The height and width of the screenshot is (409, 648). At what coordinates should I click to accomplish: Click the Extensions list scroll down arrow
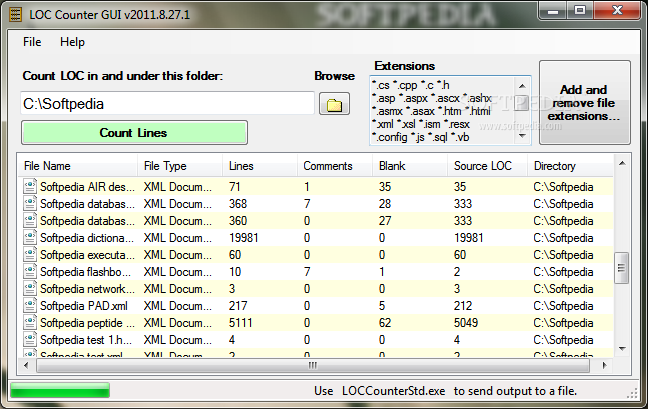[x=522, y=136]
